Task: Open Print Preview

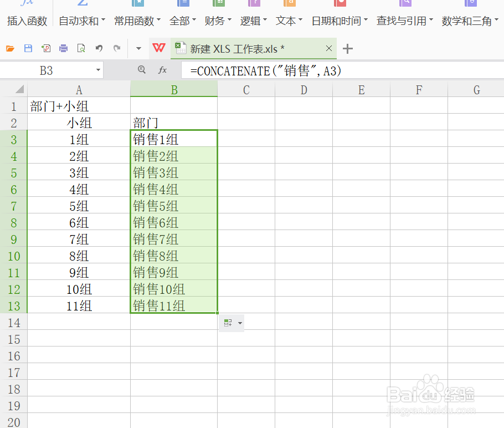Action: (80, 49)
